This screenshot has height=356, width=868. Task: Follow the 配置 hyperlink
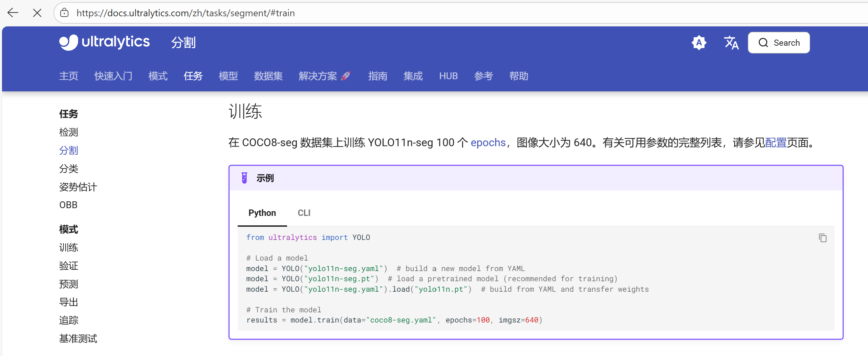[776, 142]
